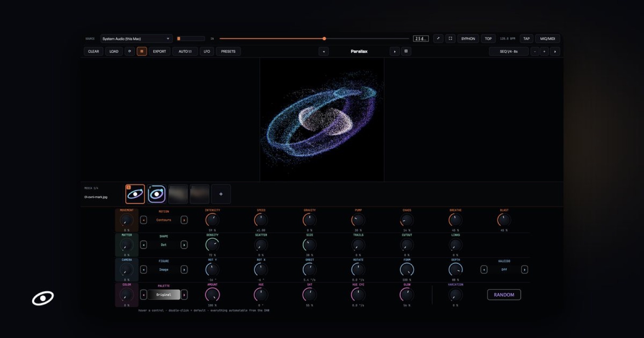Select next FIGURE arrow beside Image
The image size is (644, 338).
(184, 270)
